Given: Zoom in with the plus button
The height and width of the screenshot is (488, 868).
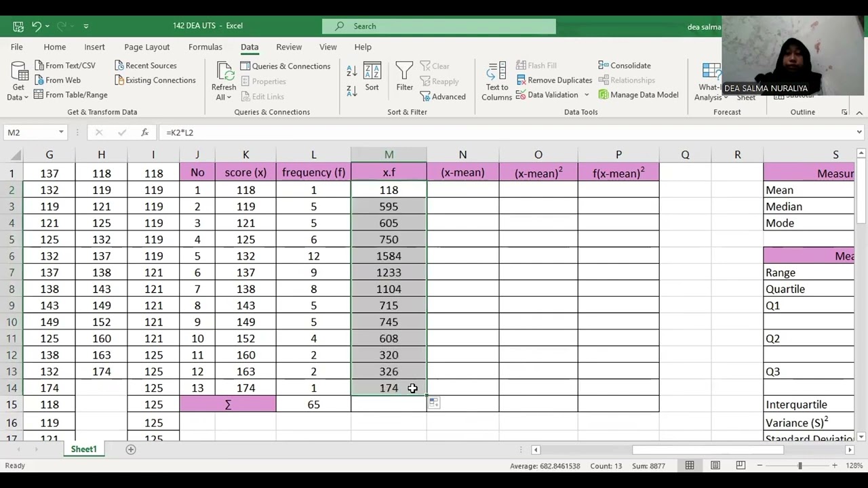Looking at the screenshot, I should coord(835,466).
